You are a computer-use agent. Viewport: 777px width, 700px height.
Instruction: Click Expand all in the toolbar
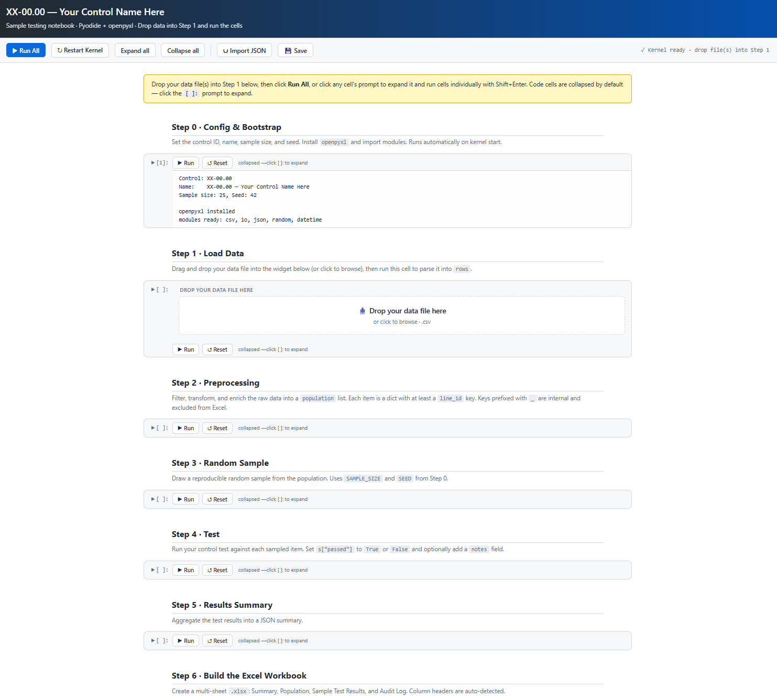135,50
